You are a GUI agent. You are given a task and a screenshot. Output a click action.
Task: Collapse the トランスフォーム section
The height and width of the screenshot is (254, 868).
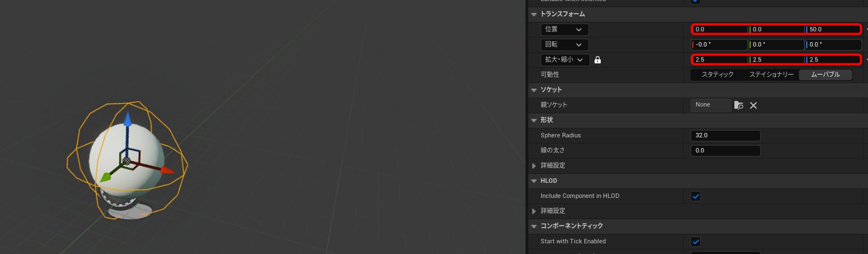533,14
